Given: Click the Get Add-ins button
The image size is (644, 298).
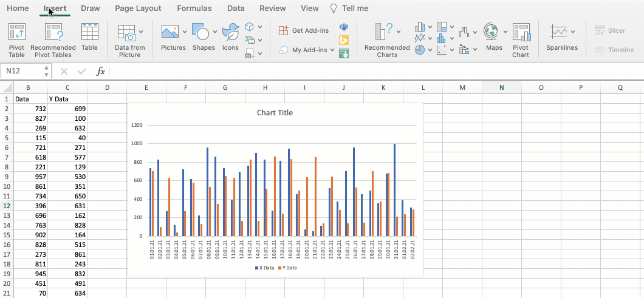Looking at the screenshot, I should [304, 30].
